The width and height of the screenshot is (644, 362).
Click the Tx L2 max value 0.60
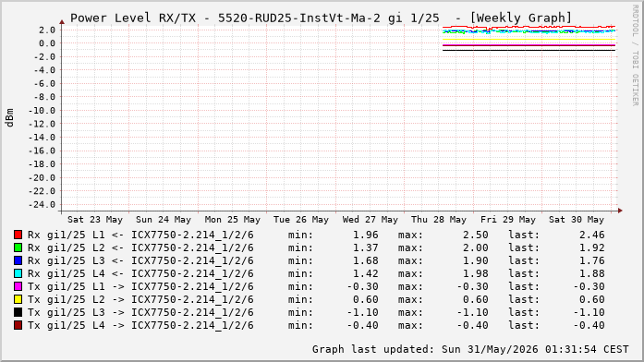point(476,299)
